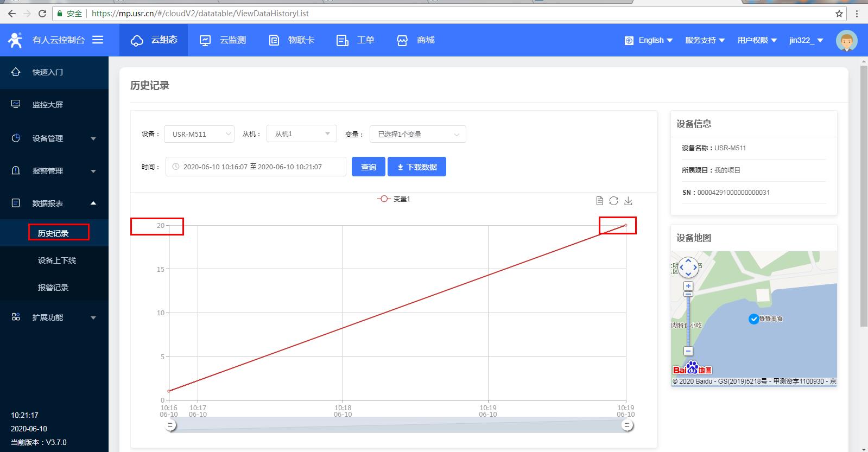Toggle the sidebar hamburger menu icon
The width and height of the screenshot is (868, 452).
[98, 40]
